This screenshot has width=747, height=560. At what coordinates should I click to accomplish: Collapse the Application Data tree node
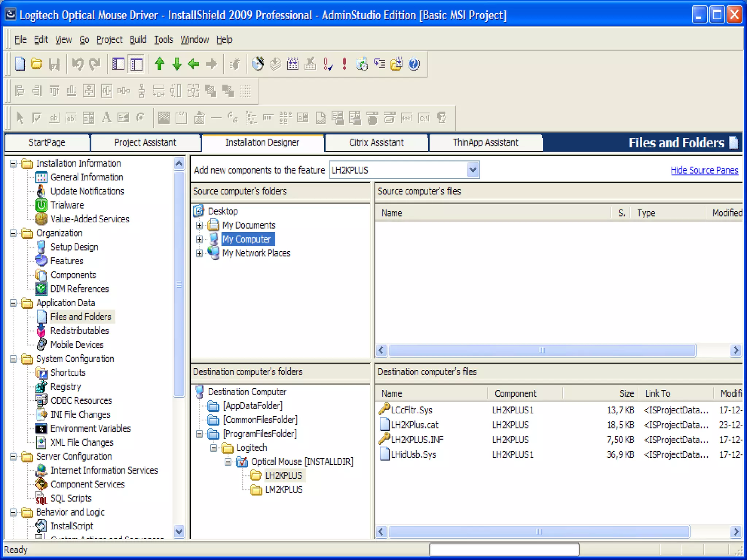point(13,303)
